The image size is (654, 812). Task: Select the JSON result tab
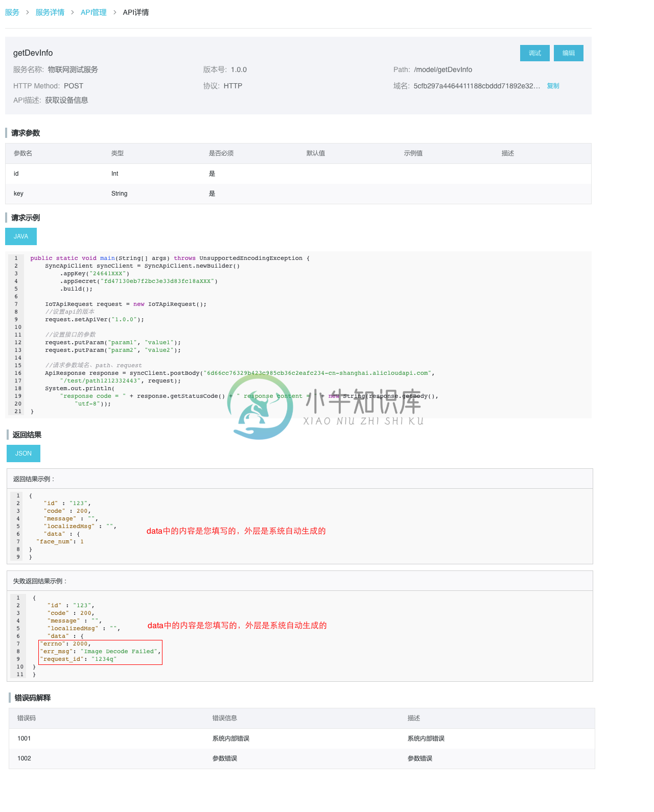pyautogui.click(x=24, y=453)
